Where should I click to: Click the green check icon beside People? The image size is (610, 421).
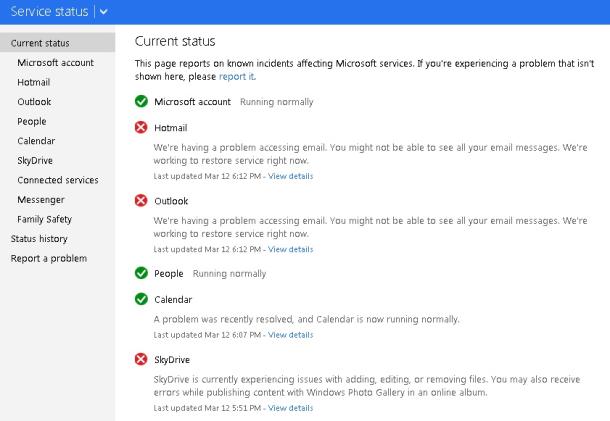141,273
